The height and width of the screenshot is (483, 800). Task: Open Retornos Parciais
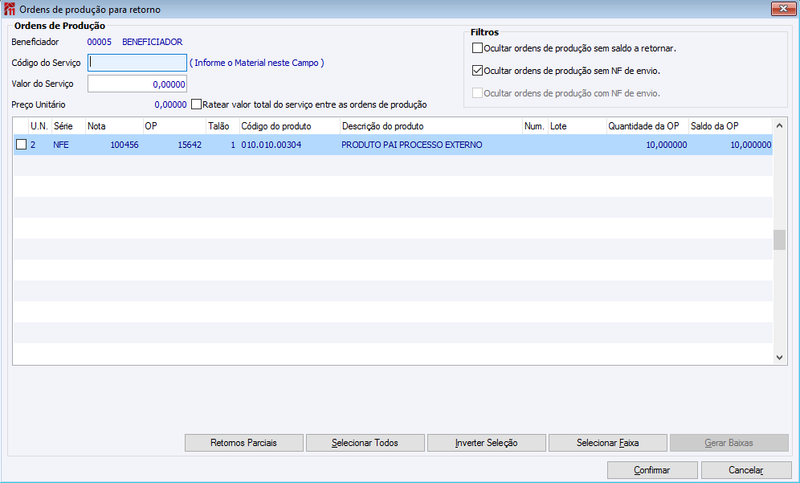pos(244,443)
